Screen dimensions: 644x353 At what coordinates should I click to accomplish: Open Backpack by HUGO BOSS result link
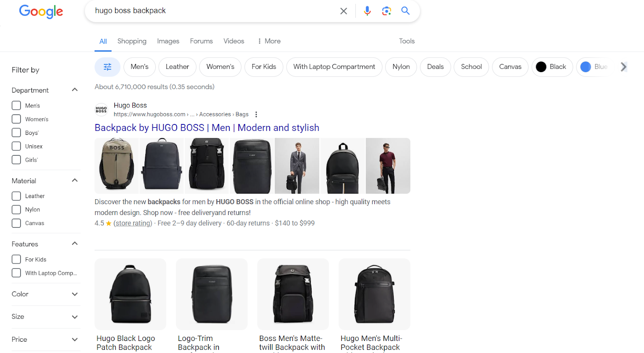[x=207, y=128]
